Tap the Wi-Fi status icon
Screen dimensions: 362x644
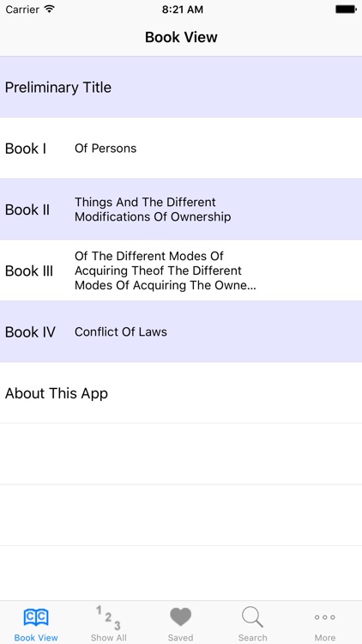click(x=50, y=9)
